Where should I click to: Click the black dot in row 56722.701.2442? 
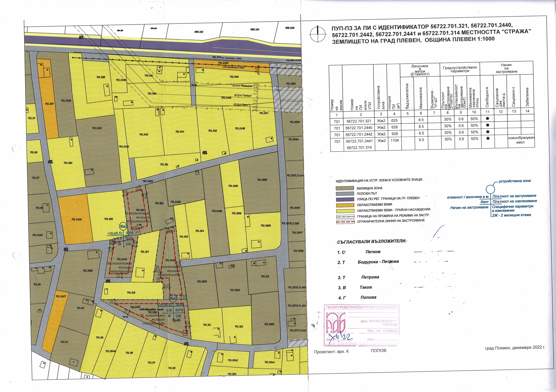tap(488, 132)
